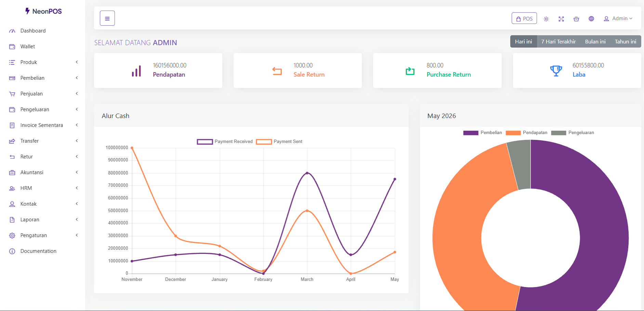Click the Purchase Return card label
This screenshot has width=644, height=311.
449,75
